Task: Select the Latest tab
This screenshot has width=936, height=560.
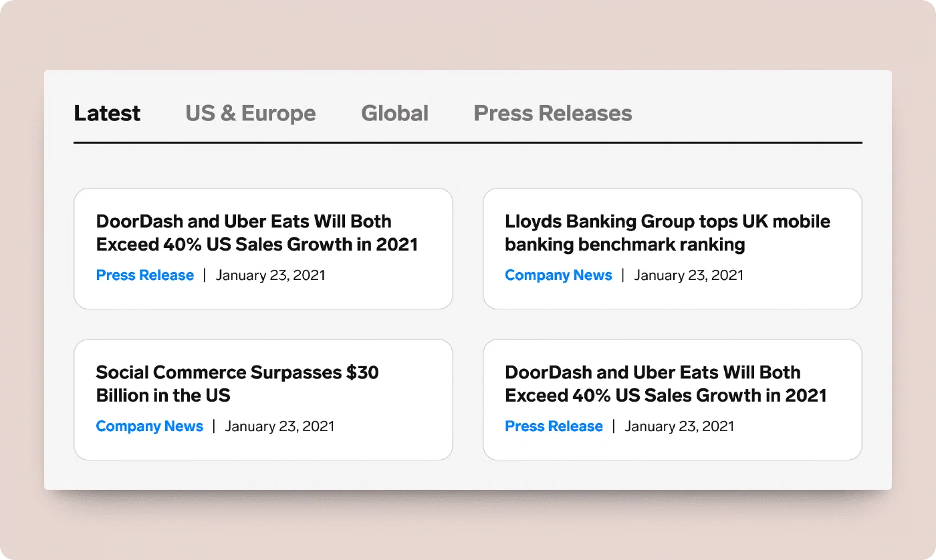Action: [107, 113]
